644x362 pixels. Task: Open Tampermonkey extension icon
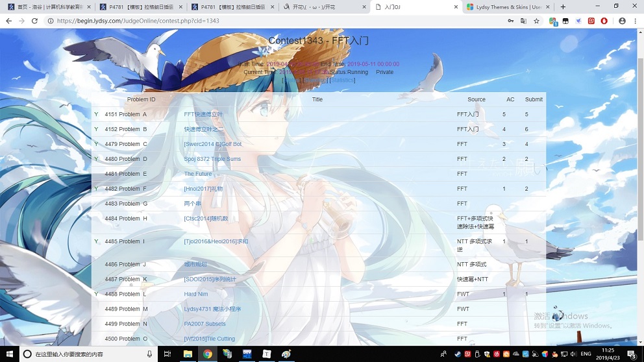pos(565,21)
